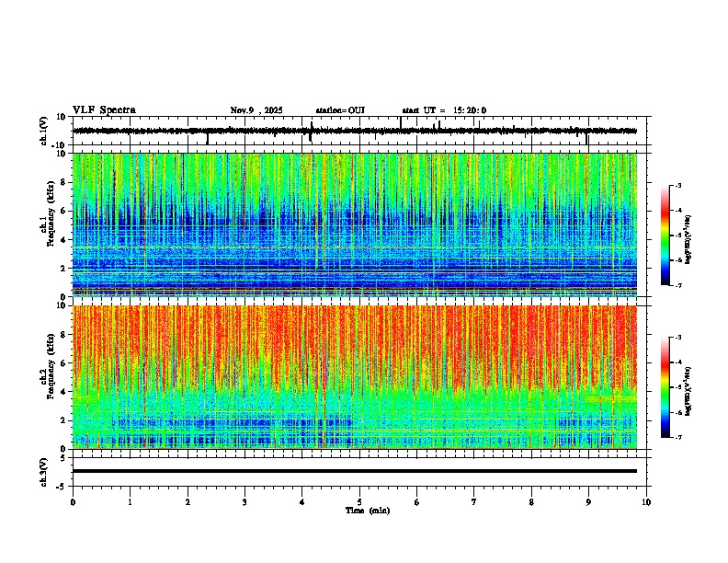Select the "start UT = 15:20:0" header text
This screenshot has height=563, width=728.
click(x=444, y=110)
